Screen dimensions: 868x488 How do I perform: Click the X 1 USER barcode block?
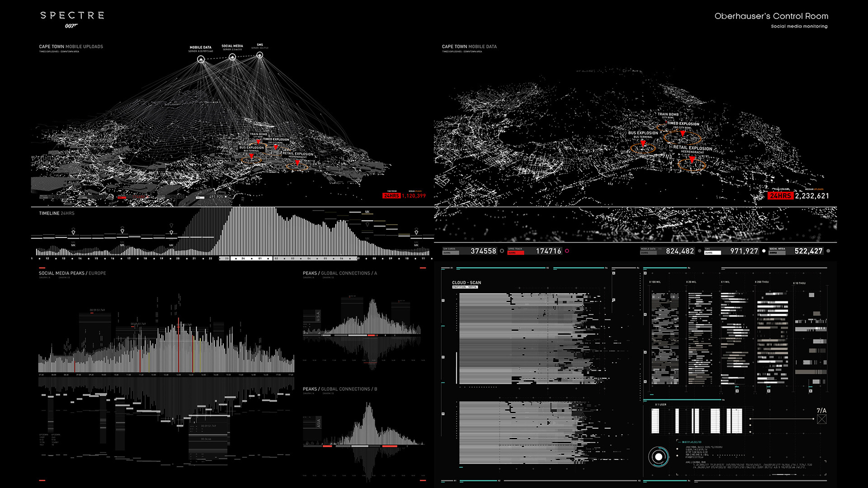(x=696, y=421)
